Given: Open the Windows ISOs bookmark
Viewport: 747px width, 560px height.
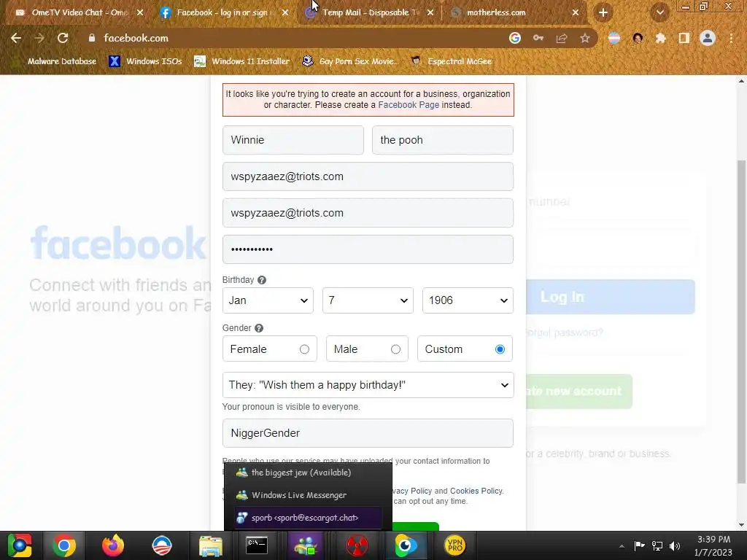Looking at the screenshot, I should tap(145, 61).
